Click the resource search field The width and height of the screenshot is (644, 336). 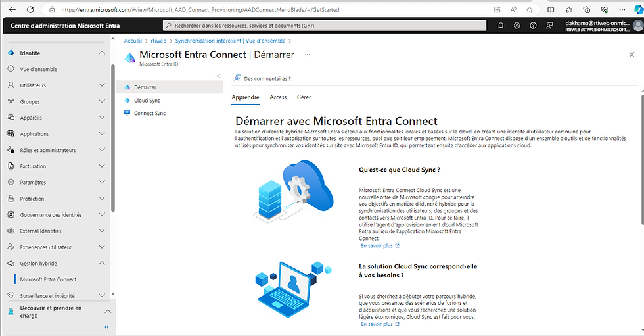325,26
